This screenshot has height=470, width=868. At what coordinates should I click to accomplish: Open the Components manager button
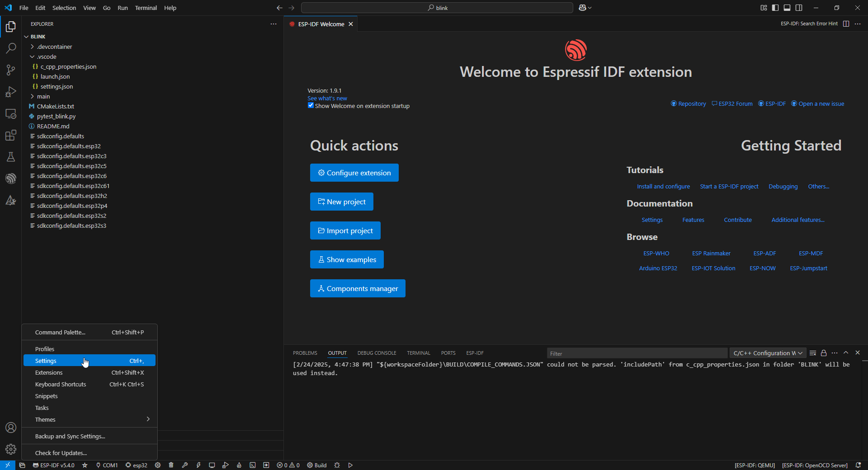point(358,288)
